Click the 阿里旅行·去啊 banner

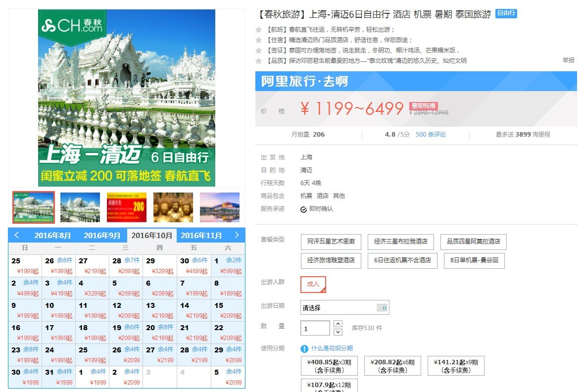(416, 81)
